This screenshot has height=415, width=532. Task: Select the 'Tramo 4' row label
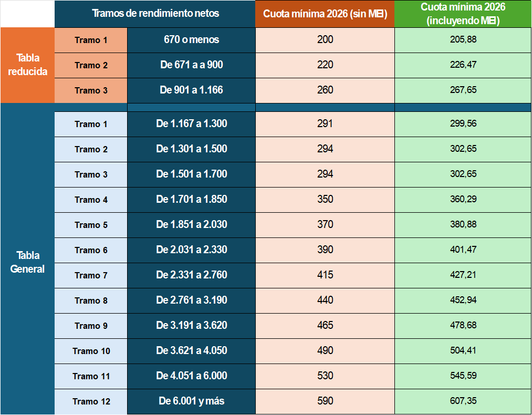pyautogui.click(x=91, y=200)
